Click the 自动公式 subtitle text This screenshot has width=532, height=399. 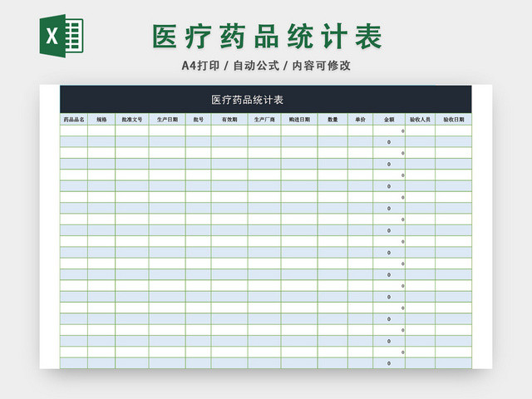pyautogui.click(x=256, y=66)
